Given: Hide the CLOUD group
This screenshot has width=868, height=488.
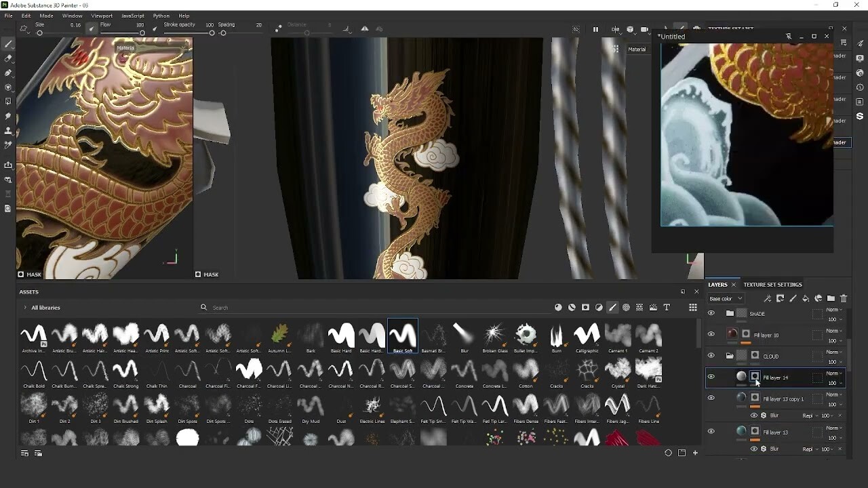Looking at the screenshot, I should tap(711, 356).
